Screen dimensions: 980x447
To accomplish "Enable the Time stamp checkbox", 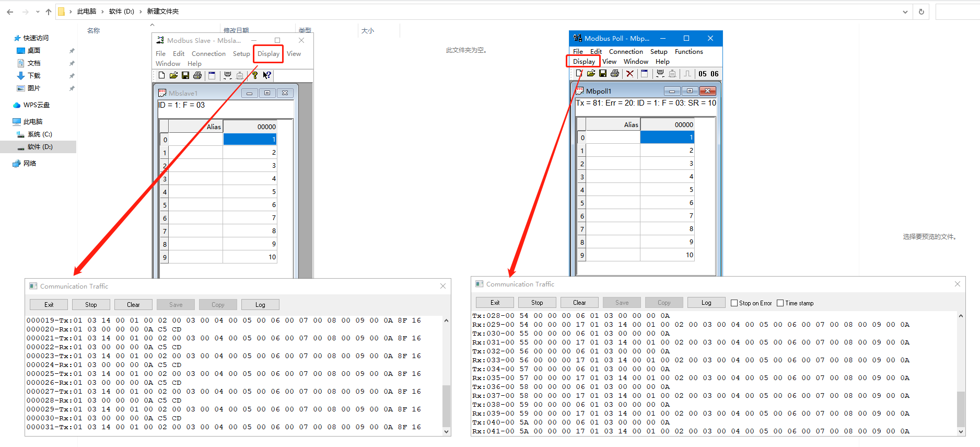I will [780, 303].
